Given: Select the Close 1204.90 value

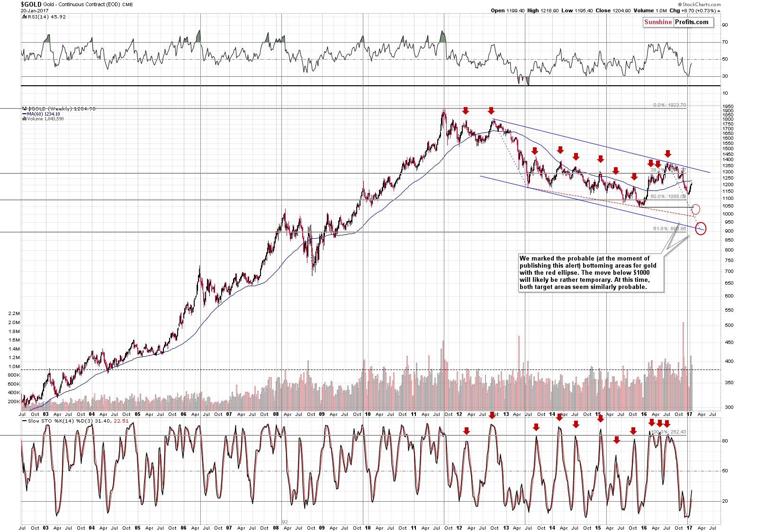Looking at the screenshot, I should pos(613,10).
